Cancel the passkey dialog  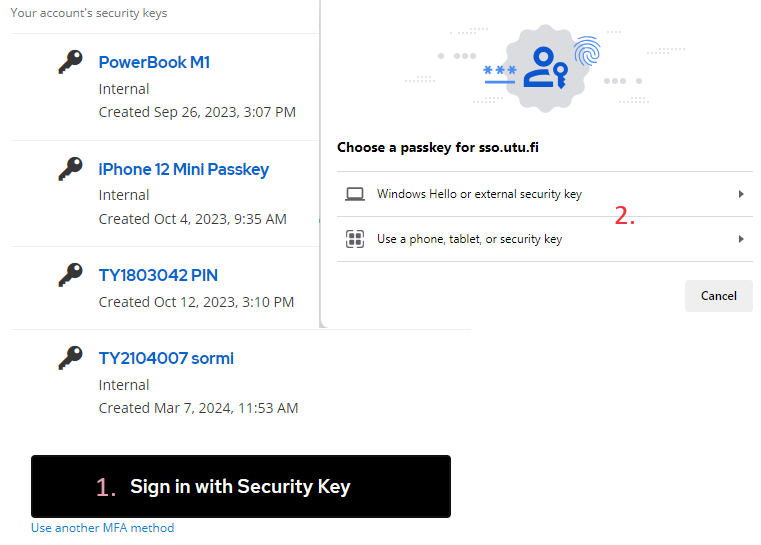coord(718,296)
